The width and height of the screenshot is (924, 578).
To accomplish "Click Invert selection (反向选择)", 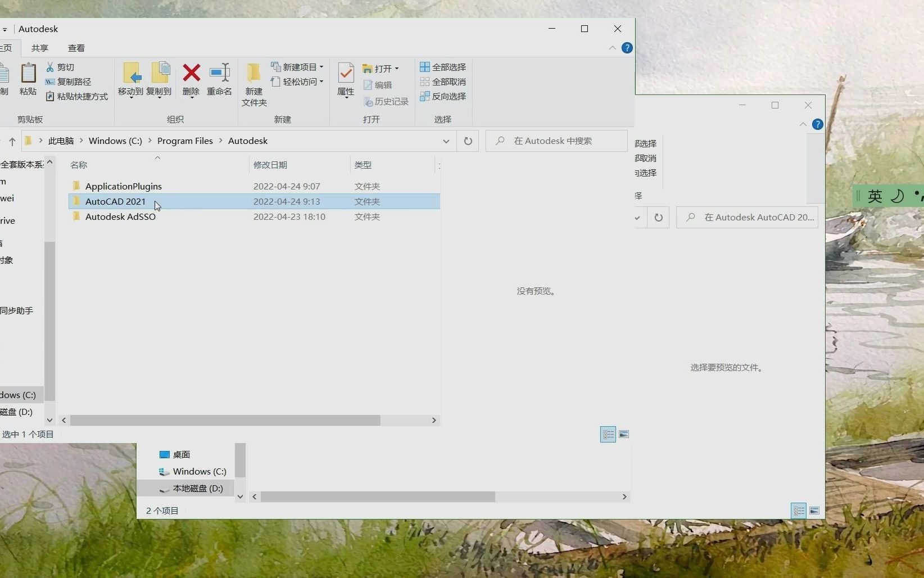I will [x=443, y=96].
